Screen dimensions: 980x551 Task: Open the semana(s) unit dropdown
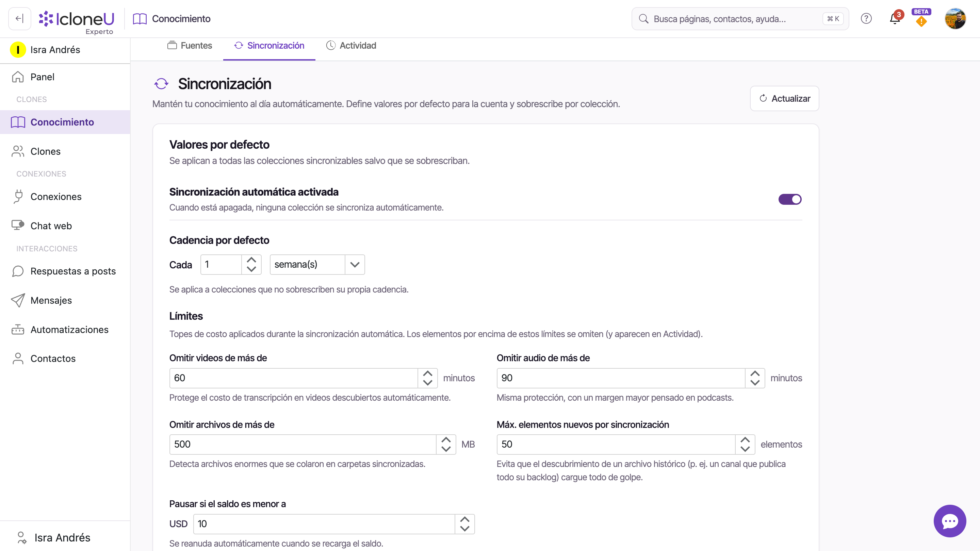(317, 265)
